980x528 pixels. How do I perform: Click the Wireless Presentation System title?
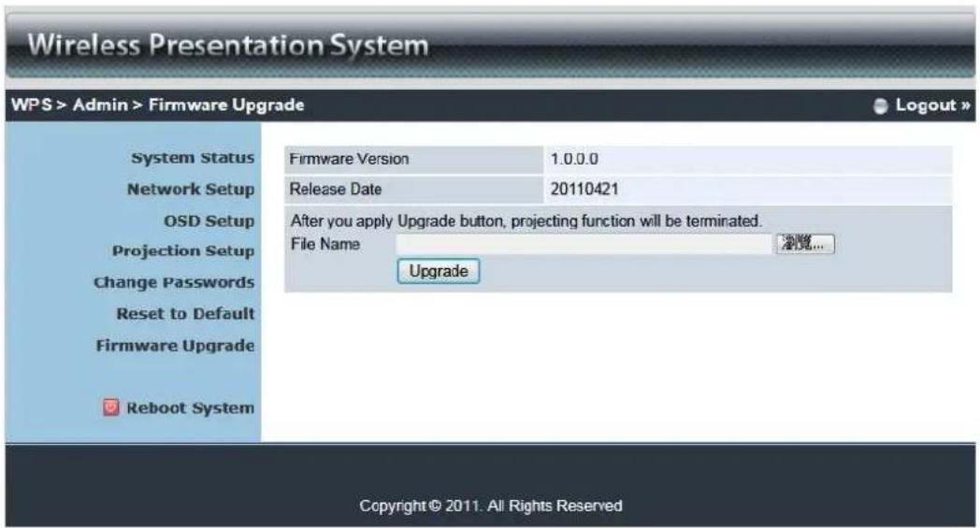pyautogui.click(x=228, y=45)
